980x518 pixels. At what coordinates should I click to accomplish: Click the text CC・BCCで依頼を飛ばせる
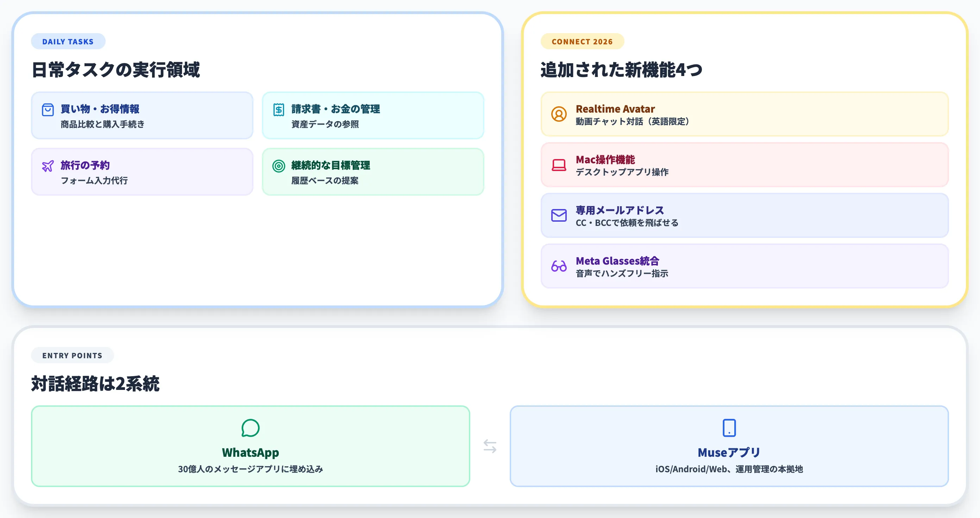pos(627,223)
